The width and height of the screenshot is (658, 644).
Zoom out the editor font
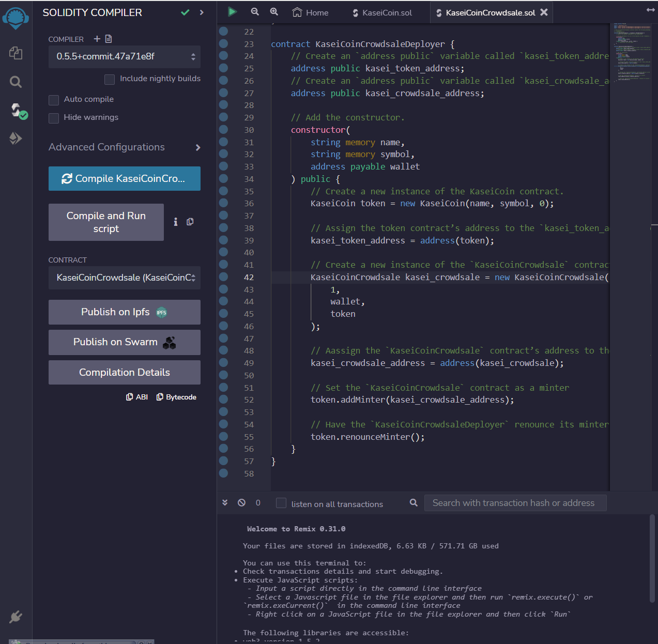(255, 11)
